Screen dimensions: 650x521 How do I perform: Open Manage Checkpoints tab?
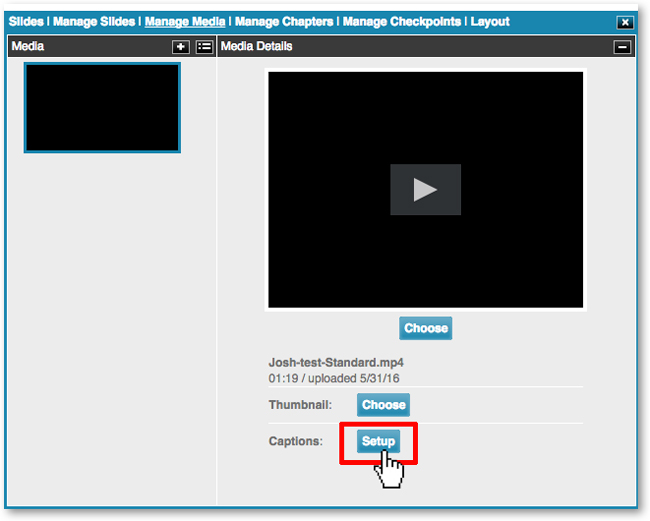(402, 22)
